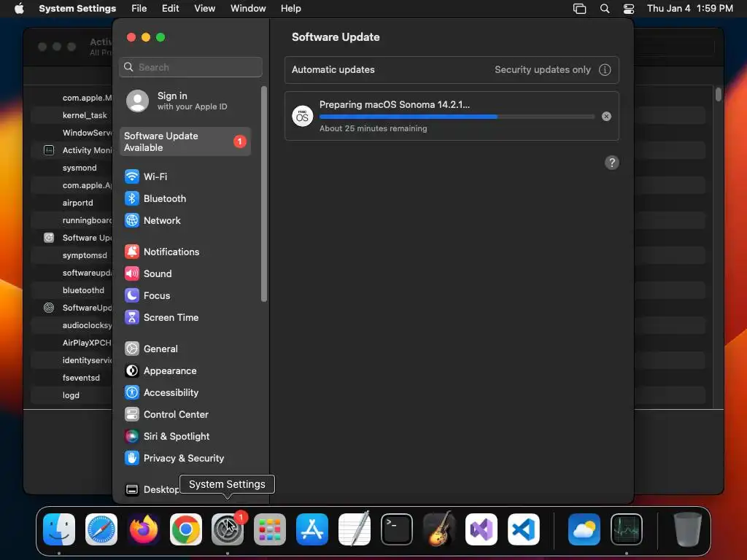Select Software Update Available in sidebar
Screen dimensions: 747x560
pyautogui.click(x=186, y=141)
